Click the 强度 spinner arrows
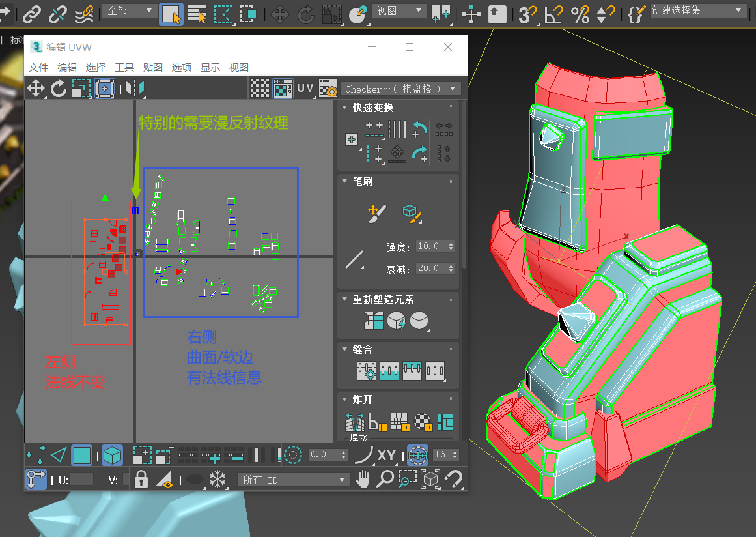The image size is (756, 537). tap(451, 246)
